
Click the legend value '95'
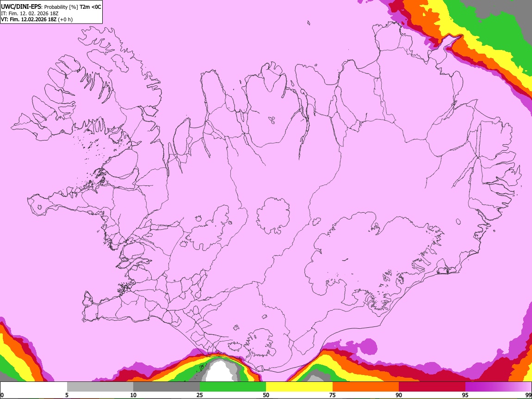pyautogui.click(x=465, y=395)
